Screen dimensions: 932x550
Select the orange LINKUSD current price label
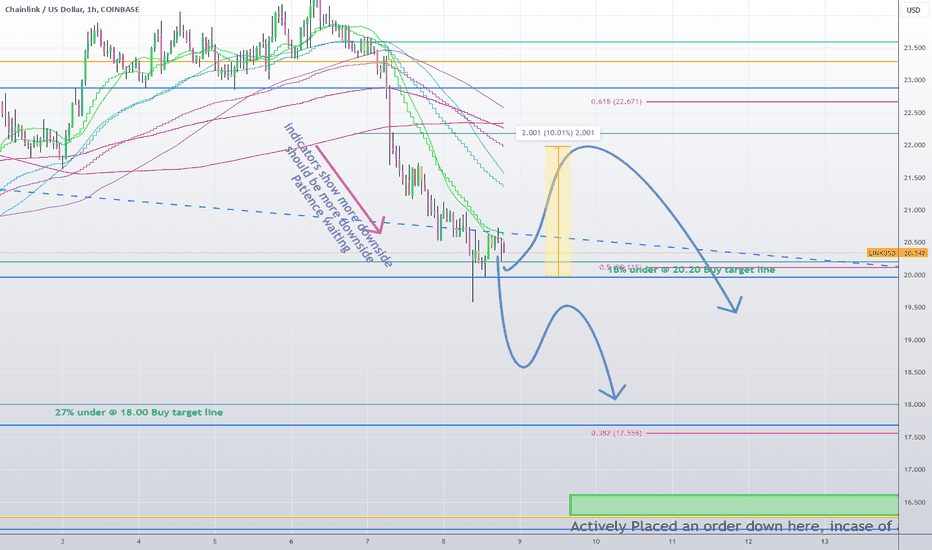click(x=896, y=253)
